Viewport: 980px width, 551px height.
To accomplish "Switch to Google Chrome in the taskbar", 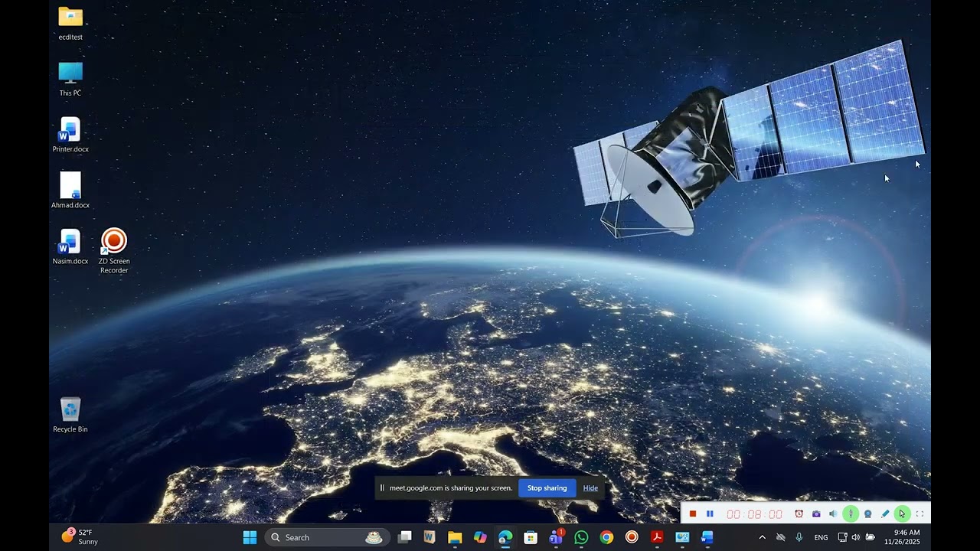I will point(606,537).
